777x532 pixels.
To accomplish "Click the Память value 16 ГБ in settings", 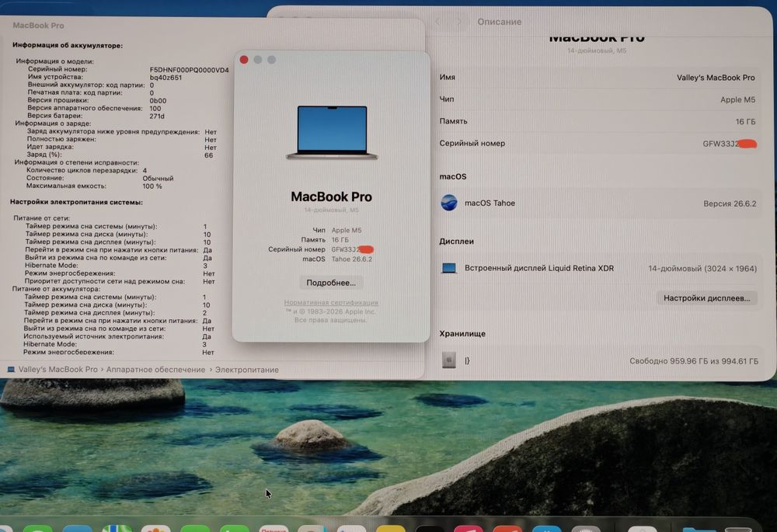I will [x=745, y=121].
